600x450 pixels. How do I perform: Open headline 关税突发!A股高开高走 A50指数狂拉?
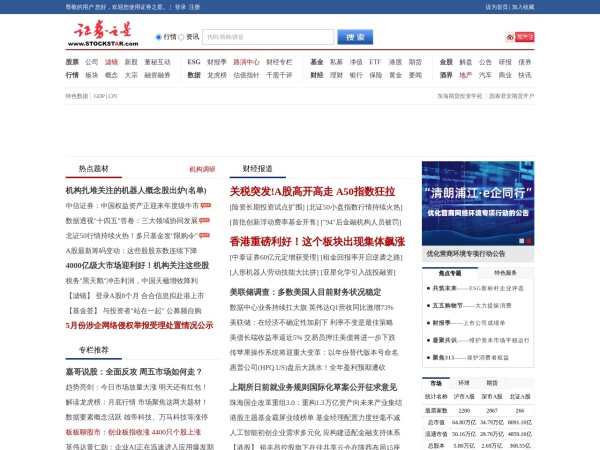click(x=312, y=191)
